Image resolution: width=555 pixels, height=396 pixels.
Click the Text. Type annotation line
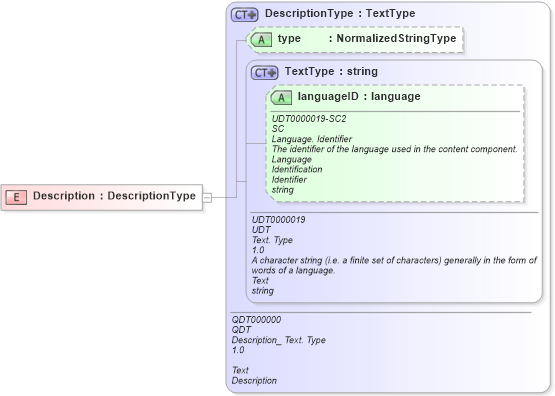(272, 240)
